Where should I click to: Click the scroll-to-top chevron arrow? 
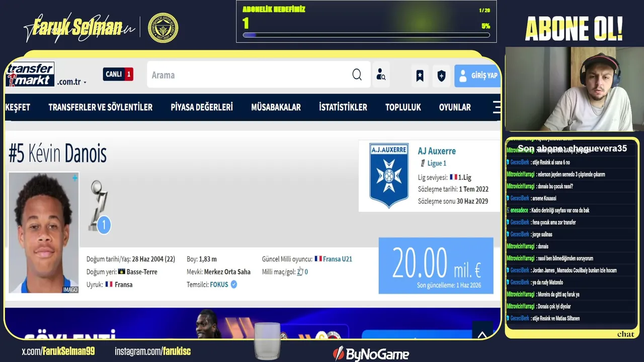point(482,335)
